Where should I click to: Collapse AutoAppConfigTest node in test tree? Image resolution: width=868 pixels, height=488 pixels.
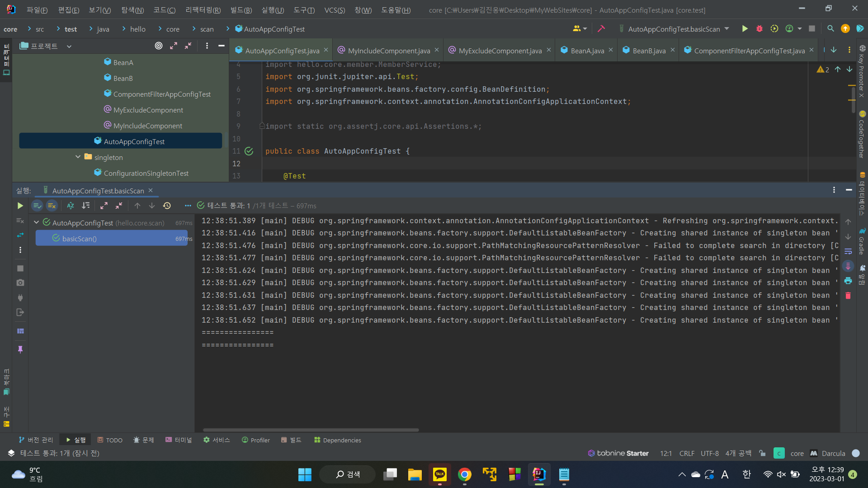tap(36, 222)
